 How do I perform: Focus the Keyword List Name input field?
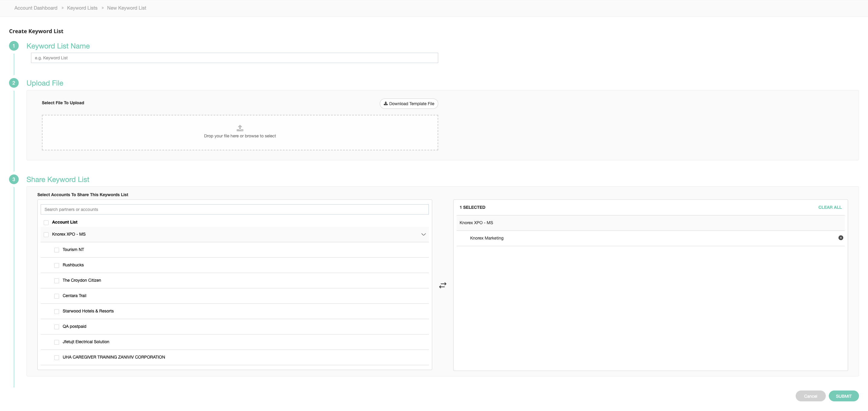[234, 58]
